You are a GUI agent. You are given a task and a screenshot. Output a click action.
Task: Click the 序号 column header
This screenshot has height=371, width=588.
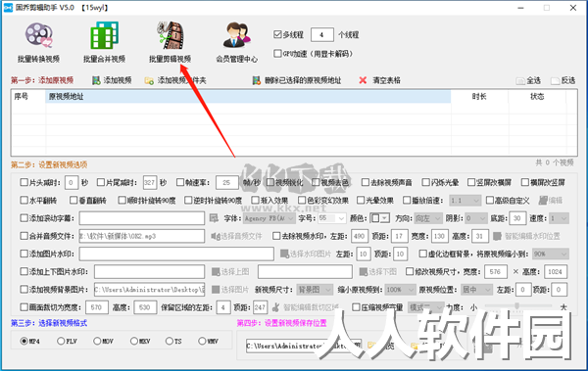click(28, 97)
